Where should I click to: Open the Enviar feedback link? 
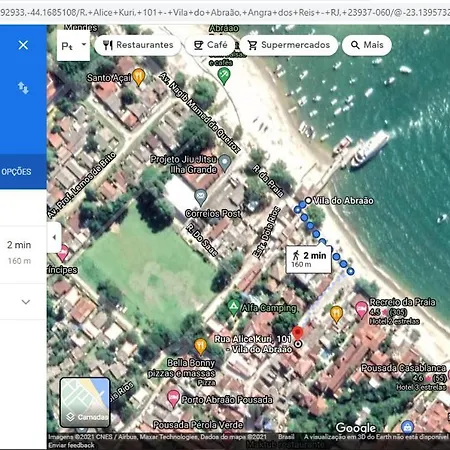tap(71, 445)
